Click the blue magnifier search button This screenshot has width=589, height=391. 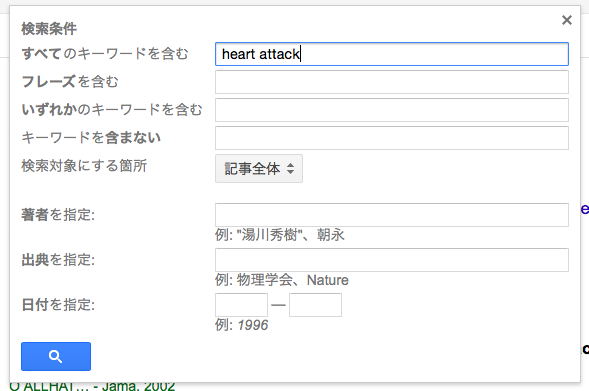[x=56, y=356]
